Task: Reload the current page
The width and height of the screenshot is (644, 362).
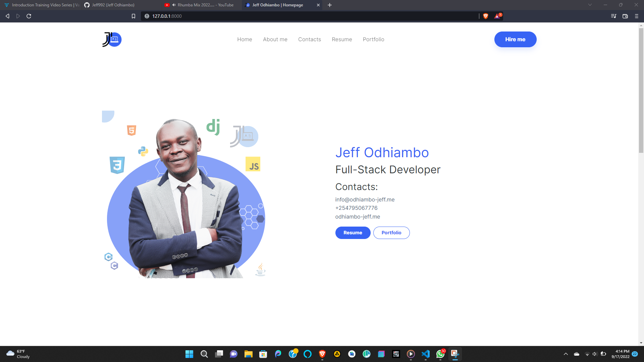Action: [x=29, y=16]
